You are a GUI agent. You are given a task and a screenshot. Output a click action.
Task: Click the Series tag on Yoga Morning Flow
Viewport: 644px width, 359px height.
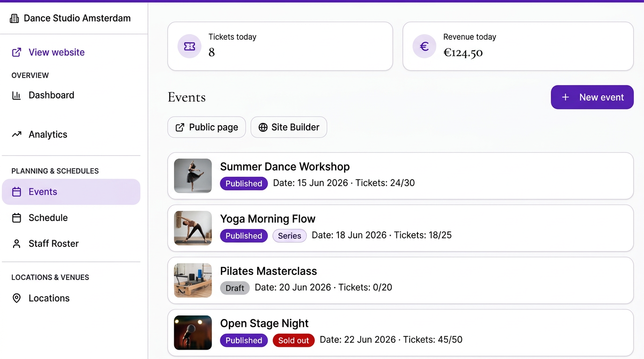point(289,236)
